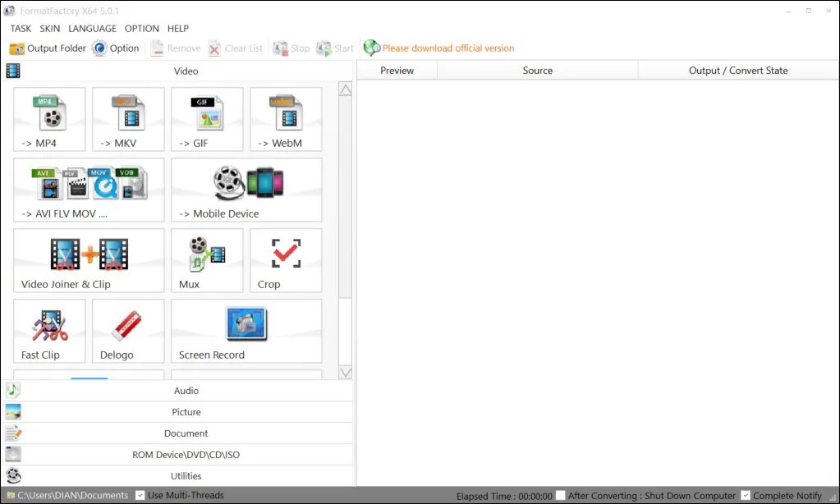Open the AVI FLV MOV conversion tile
The image size is (840, 504).
click(89, 190)
